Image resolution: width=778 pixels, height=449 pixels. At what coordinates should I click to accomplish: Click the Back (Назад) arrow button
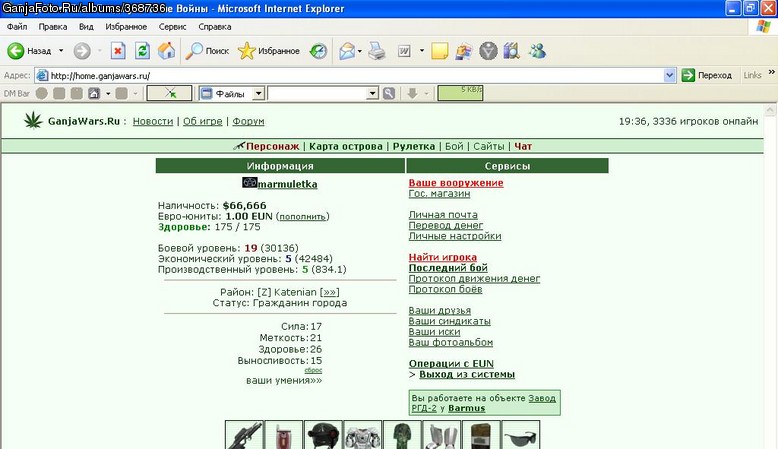16,51
